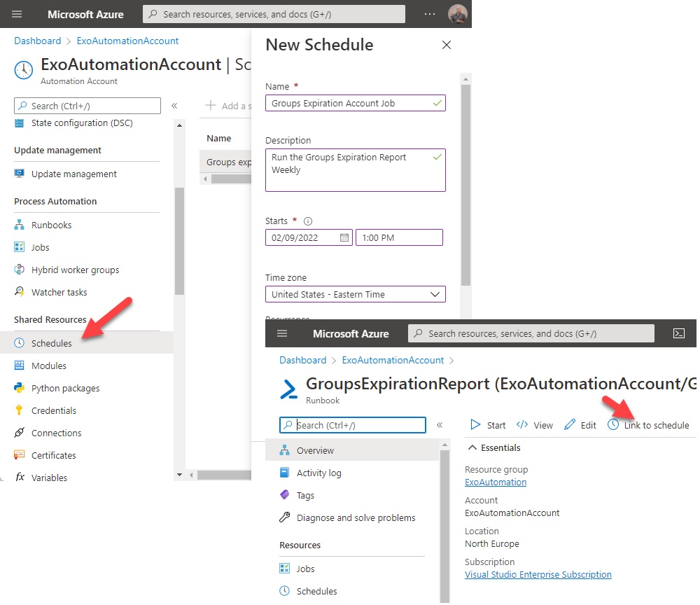Click the Watcher tasks icon
The image size is (700, 605).
pos(19,292)
